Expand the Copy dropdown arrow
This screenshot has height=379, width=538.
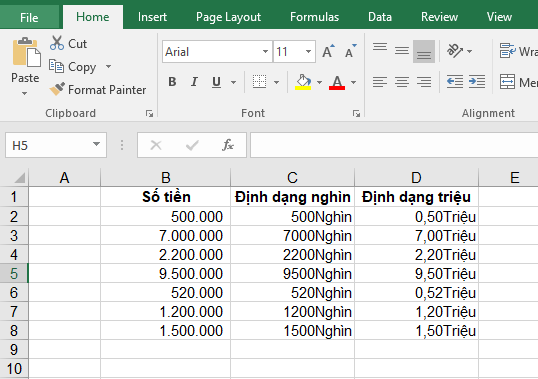pyautogui.click(x=108, y=66)
